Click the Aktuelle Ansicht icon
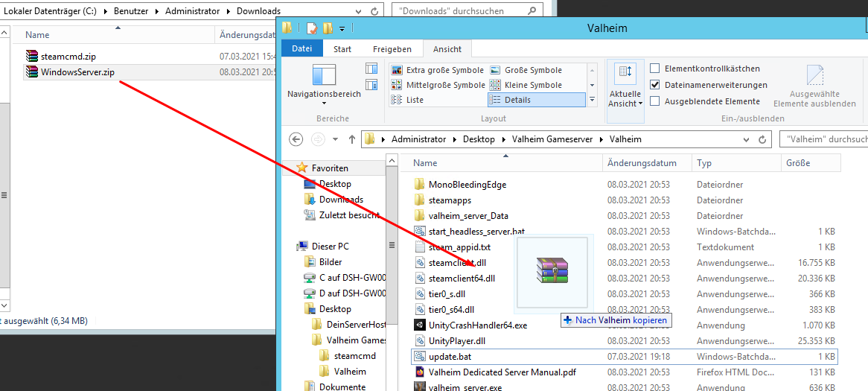The height and width of the screenshot is (391, 868). coord(625,74)
